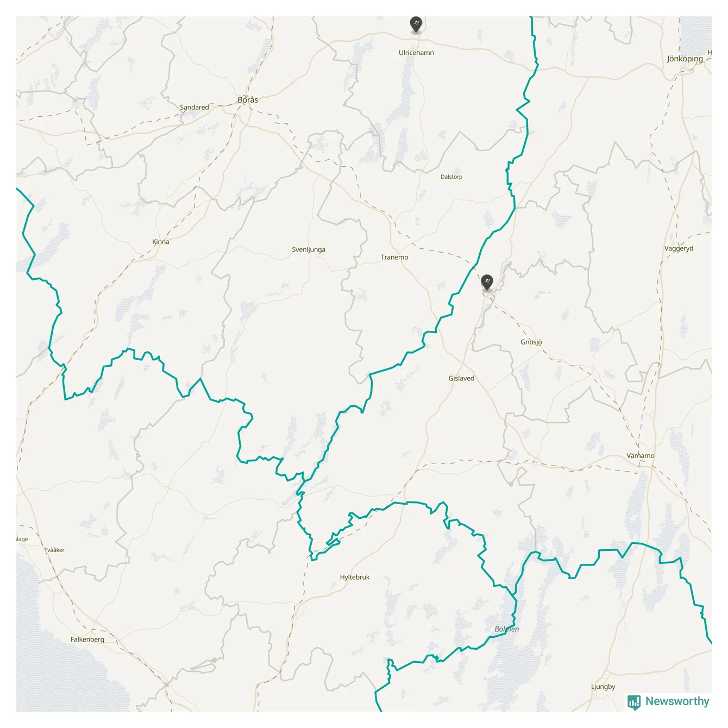The width and height of the screenshot is (728, 728).
Task: Click the map marker above Ulricehamn
Action: click(x=416, y=24)
